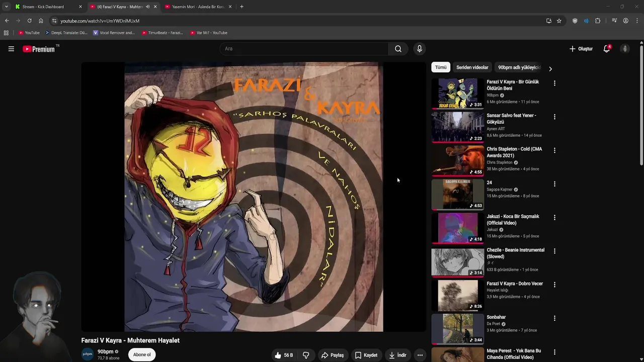
Task: Open options for Dobro Vecer video
Action: pyautogui.click(x=554, y=285)
